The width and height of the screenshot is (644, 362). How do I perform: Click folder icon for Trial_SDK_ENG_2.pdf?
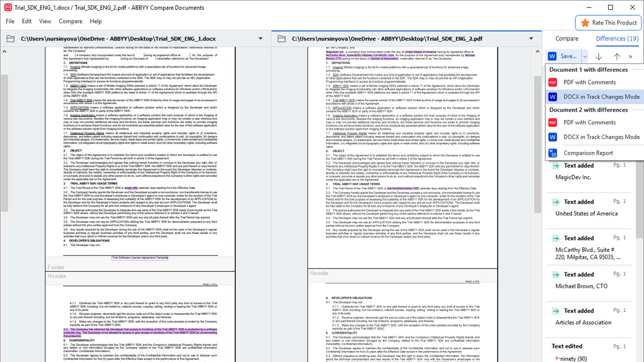pos(281,39)
